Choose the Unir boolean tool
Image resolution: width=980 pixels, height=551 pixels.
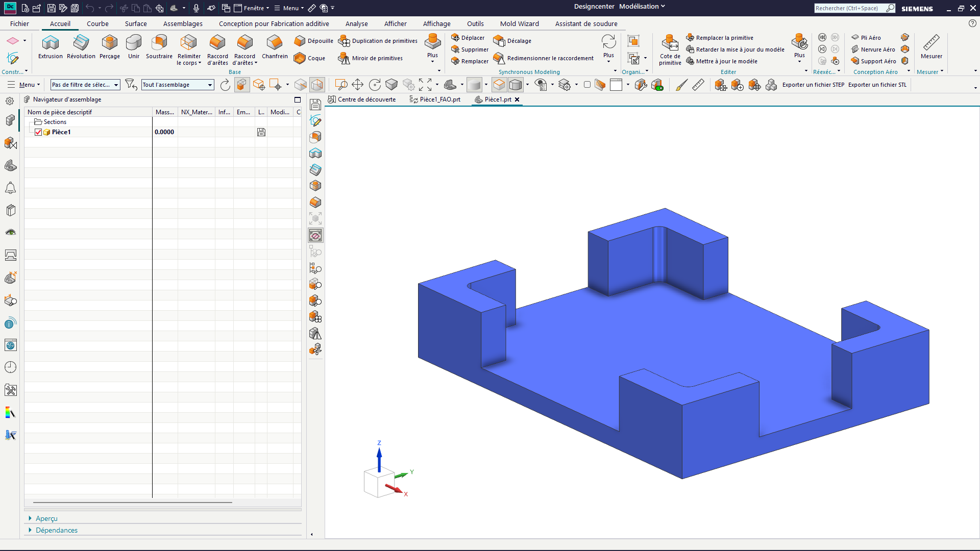tap(134, 47)
